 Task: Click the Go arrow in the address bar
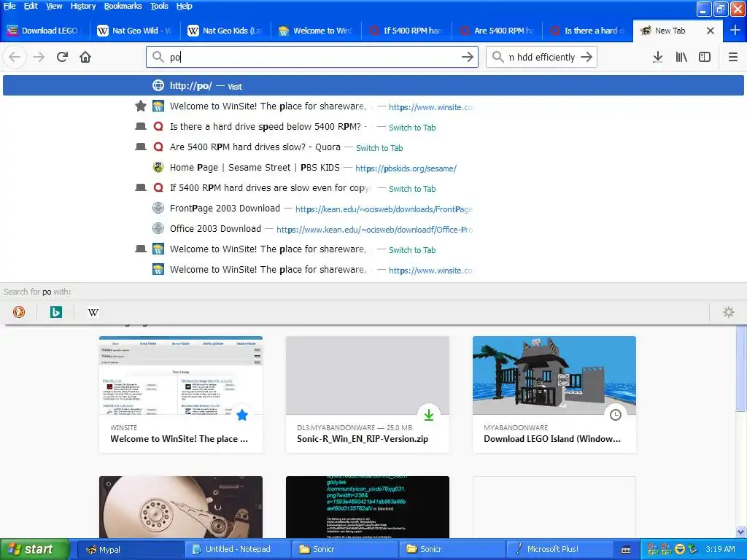coord(468,57)
